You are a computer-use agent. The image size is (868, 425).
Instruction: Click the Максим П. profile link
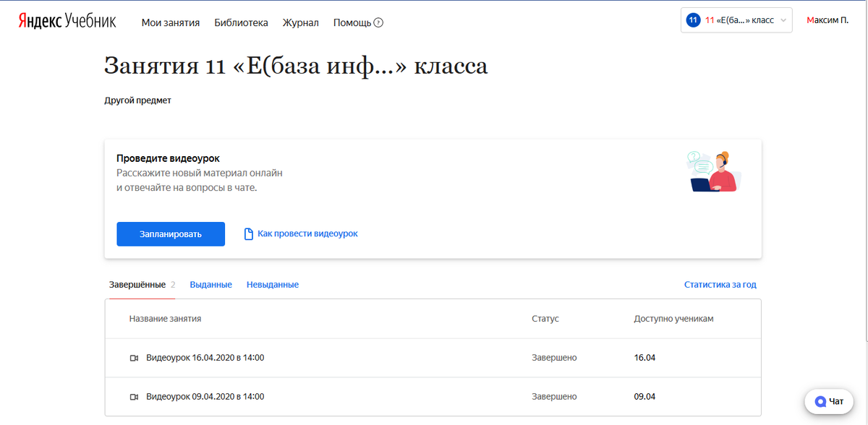pos(827,20)
